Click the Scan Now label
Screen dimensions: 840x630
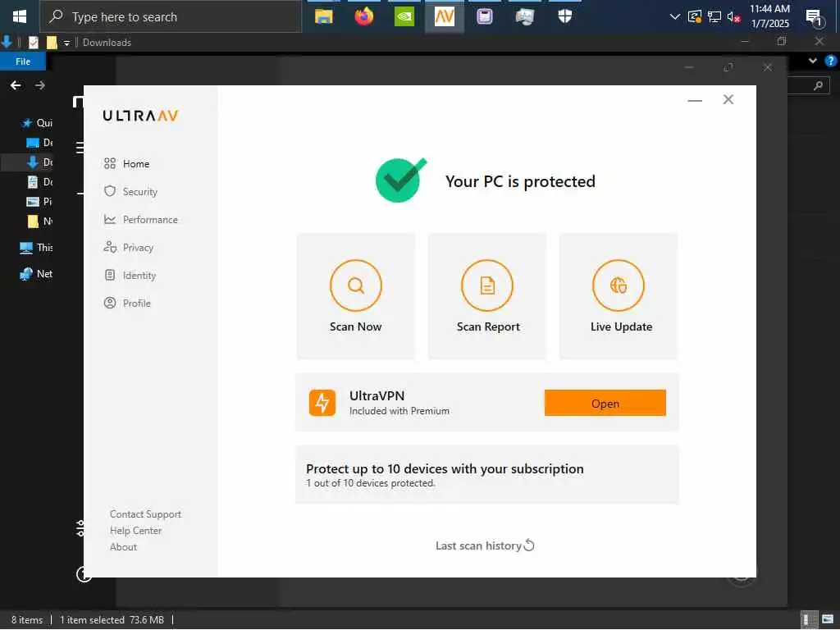coord(356,326)
